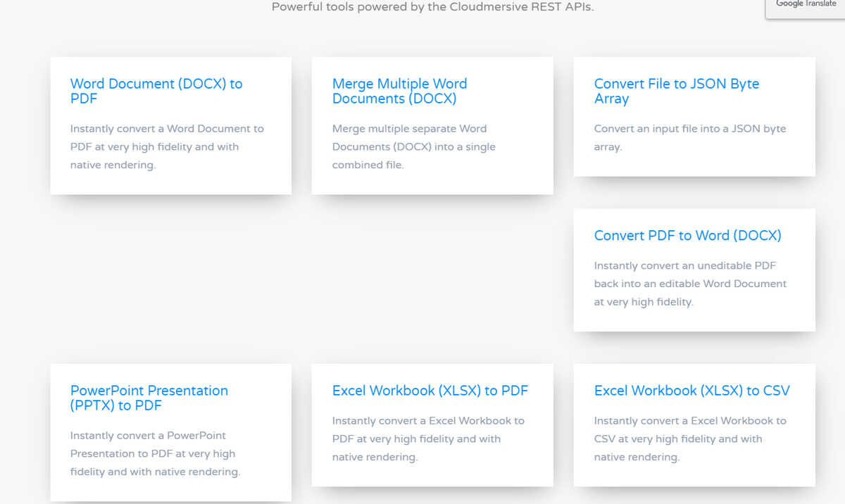Viewport: 845px width, 504px height.
Task: Click 'CSV at very high fidelity and with' text
Action: tap(678, 439)
